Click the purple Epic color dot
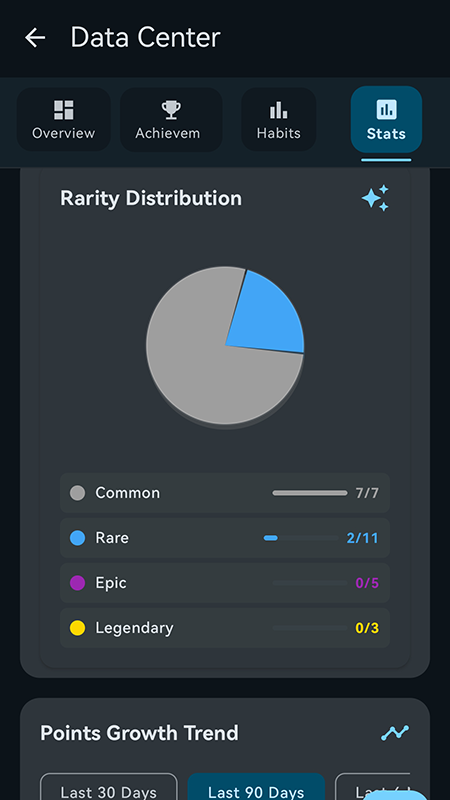 coord(77,583)
